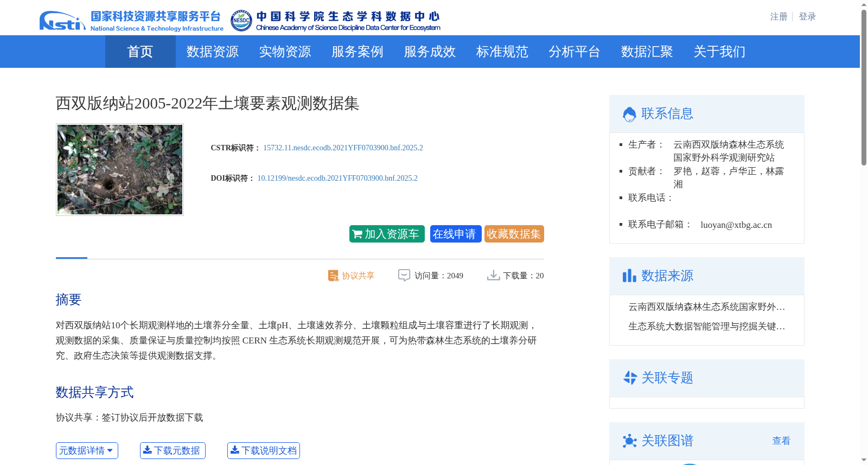Click the 联系信息 panel heading
Screen dimensions: 868x465
[x=667, y=113]
